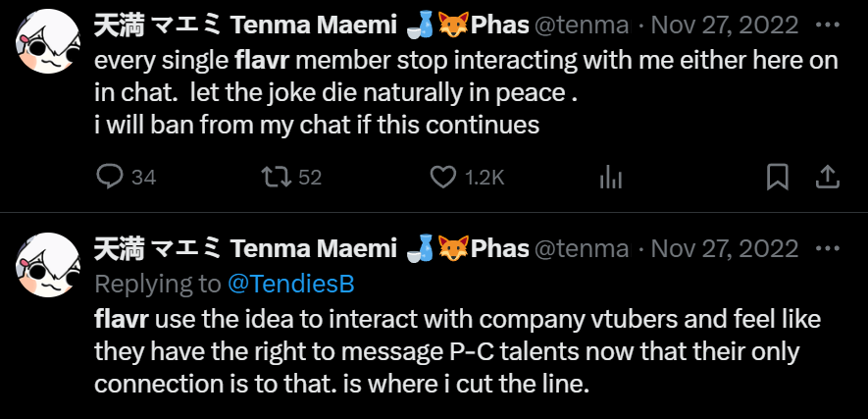Open the Nov 27, 2022 timestamp on the first tweet
The image size is (868, 419).
pos(726,27)
